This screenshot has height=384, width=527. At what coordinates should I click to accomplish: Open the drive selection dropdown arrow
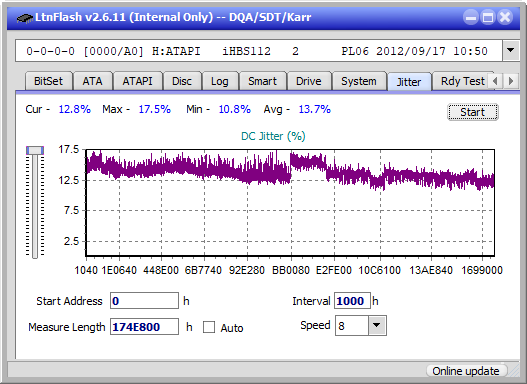(511, 51)
